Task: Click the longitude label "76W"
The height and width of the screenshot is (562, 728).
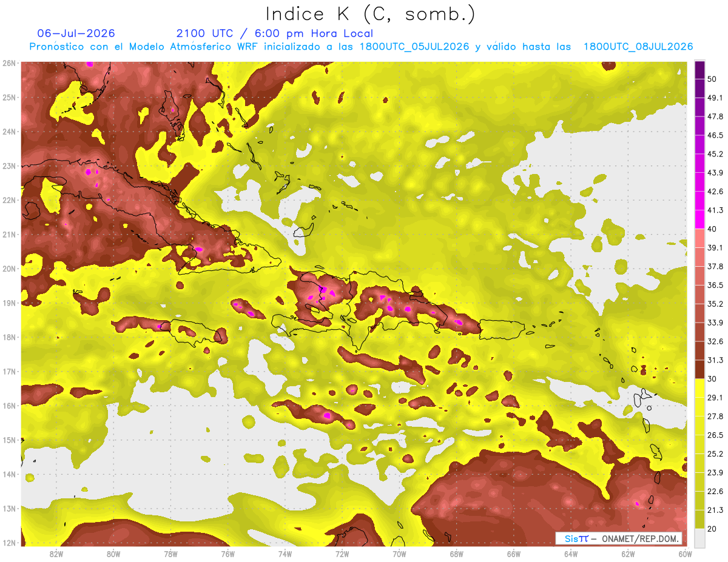Action: [x=227, y=554]
